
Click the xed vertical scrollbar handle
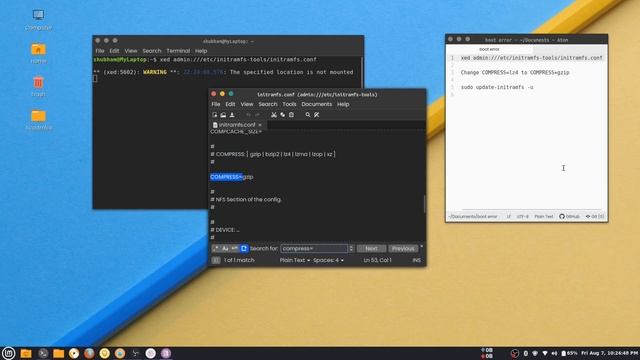point(424,204)
